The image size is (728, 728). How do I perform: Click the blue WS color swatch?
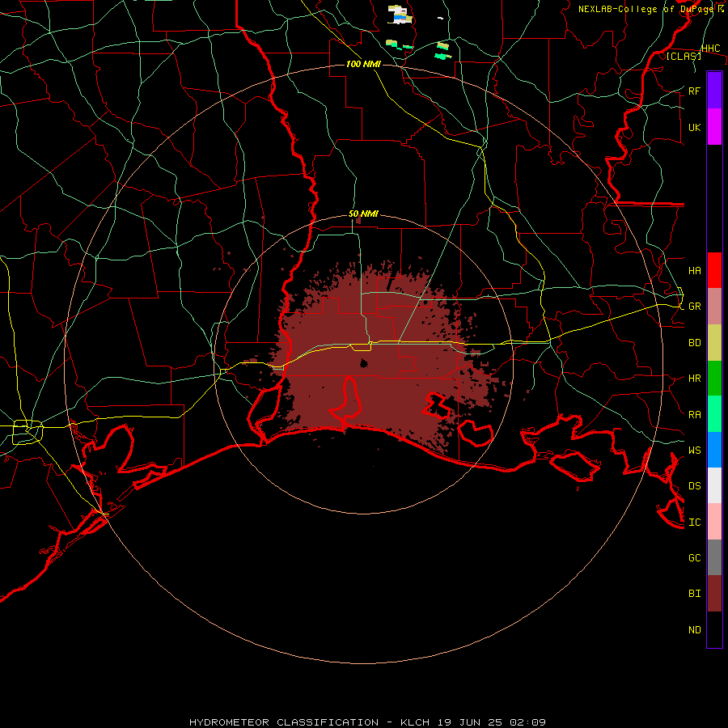point(714,450)
